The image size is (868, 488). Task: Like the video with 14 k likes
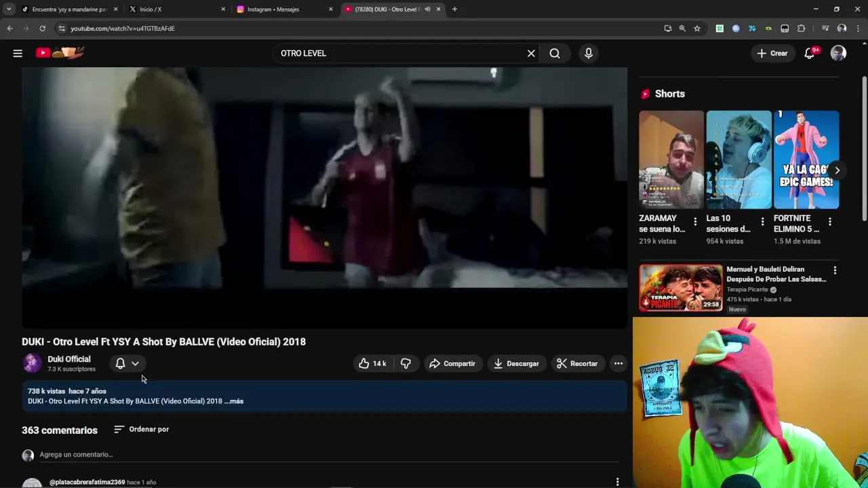point(372,363)
